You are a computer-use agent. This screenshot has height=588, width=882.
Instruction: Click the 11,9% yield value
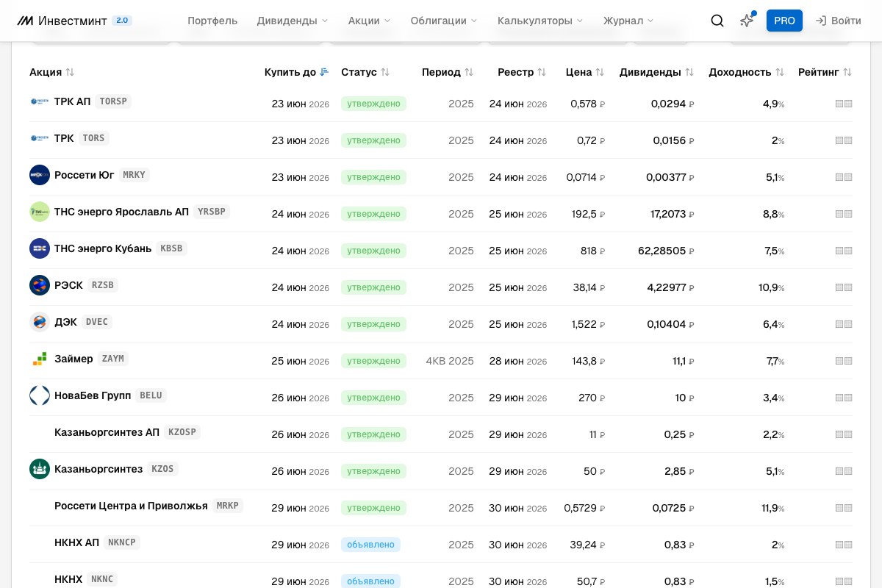tap(772, 508)
